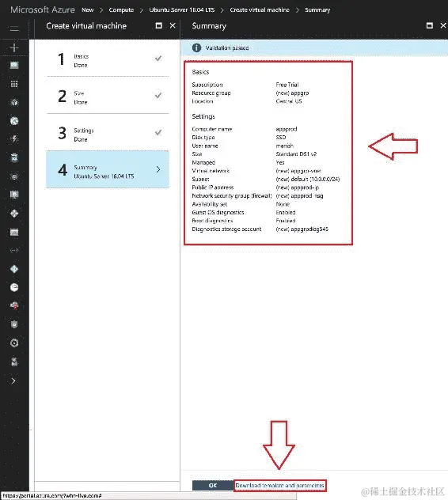This screenshot has width=448, height=500.
Task: Close the Create virtual machine blade
Action: click(173, 25)
